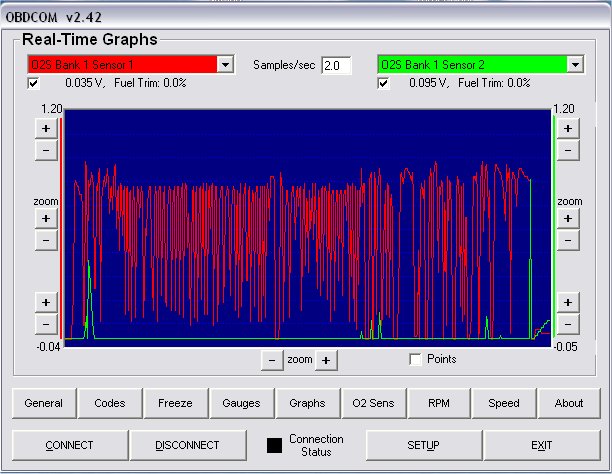This screenshot has width=612, height=474.
Task: Click the black Connection Status indicator square
Action: (x=273, y=445)
